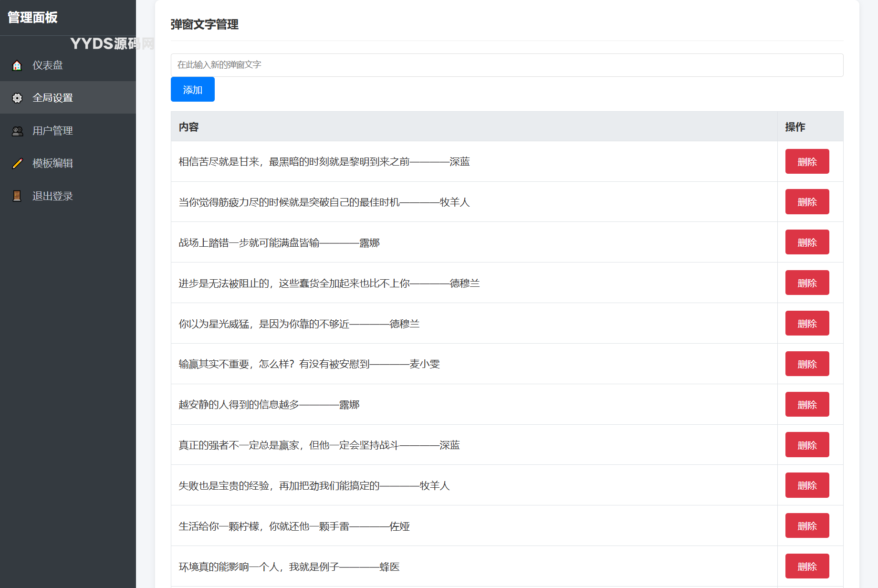Image resolution: width=878 pixels, height=588 pixels.
Task: Click the 管理面板 sidebar title
Action: point(32,18)
